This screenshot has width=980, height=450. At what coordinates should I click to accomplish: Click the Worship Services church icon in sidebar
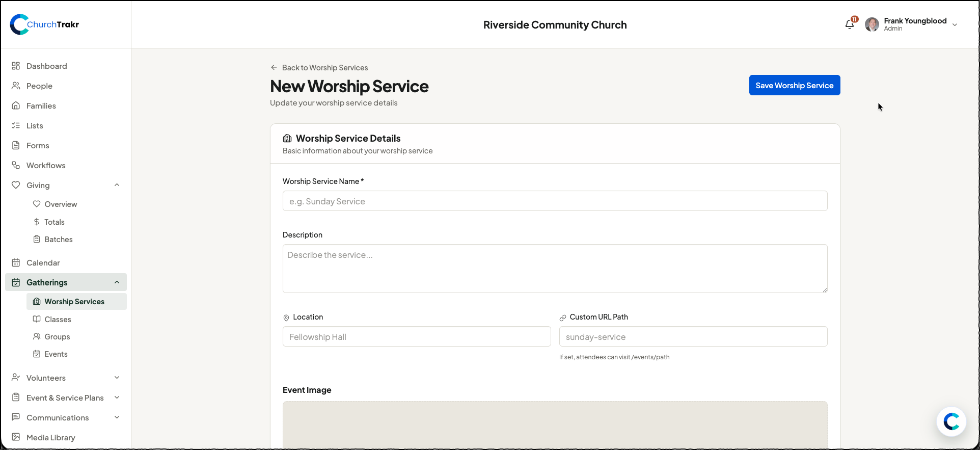tap(37, 301)
